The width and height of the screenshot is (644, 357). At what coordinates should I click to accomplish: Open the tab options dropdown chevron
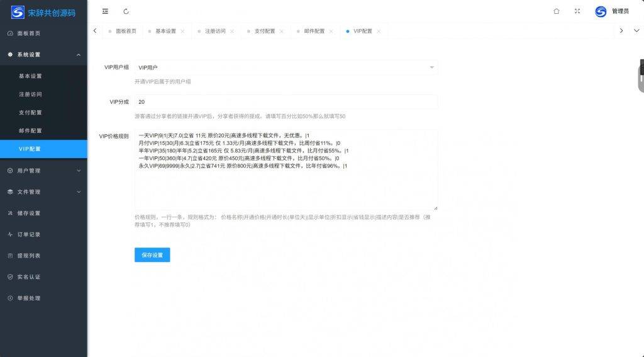tap(636, 31)
